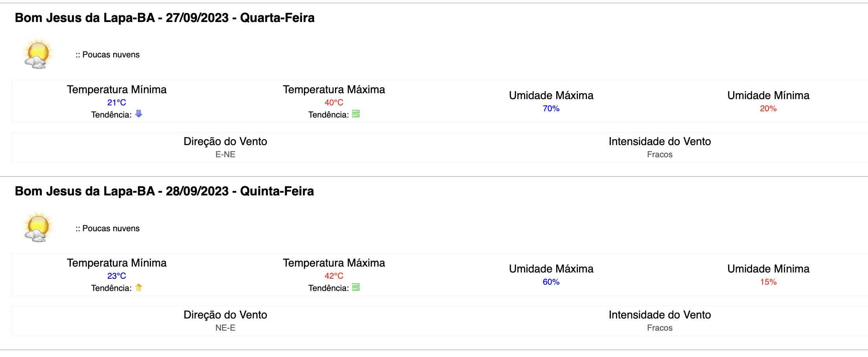This screenshot has width=868, height=357.
Task: Click the 40°C maximum temperature value
Action: pyautogui.click(x=334, y=103)
